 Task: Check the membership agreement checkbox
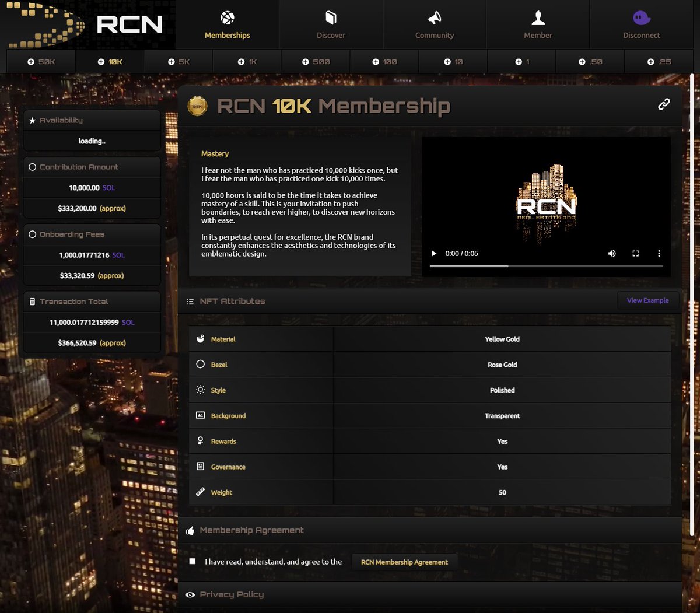pos(192,561)
